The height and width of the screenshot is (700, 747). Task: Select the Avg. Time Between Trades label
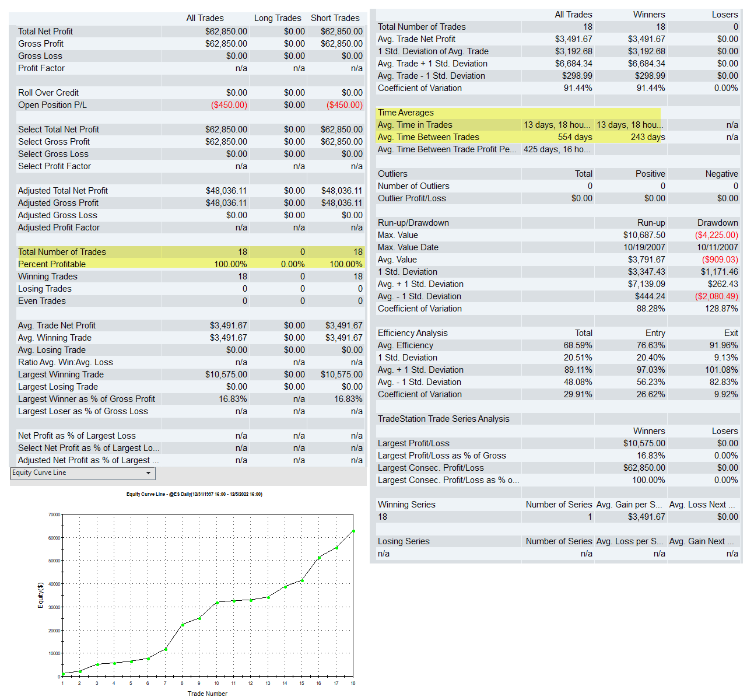(x=429, y=137)
